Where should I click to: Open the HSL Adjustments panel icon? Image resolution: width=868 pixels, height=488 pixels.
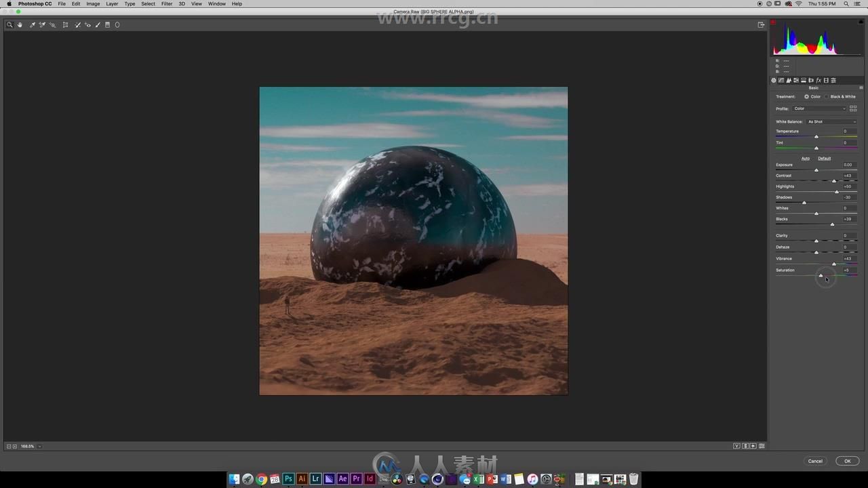point(796,80)
